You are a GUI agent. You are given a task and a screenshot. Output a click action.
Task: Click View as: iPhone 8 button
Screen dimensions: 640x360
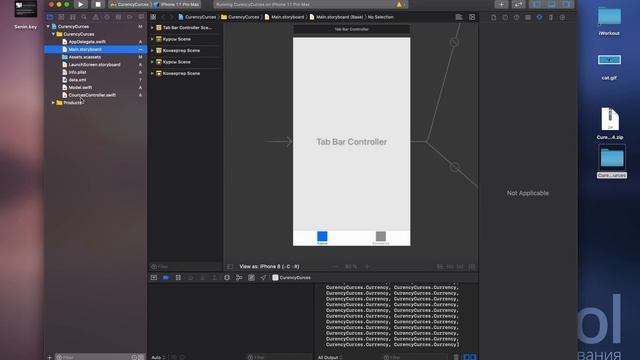269,267
